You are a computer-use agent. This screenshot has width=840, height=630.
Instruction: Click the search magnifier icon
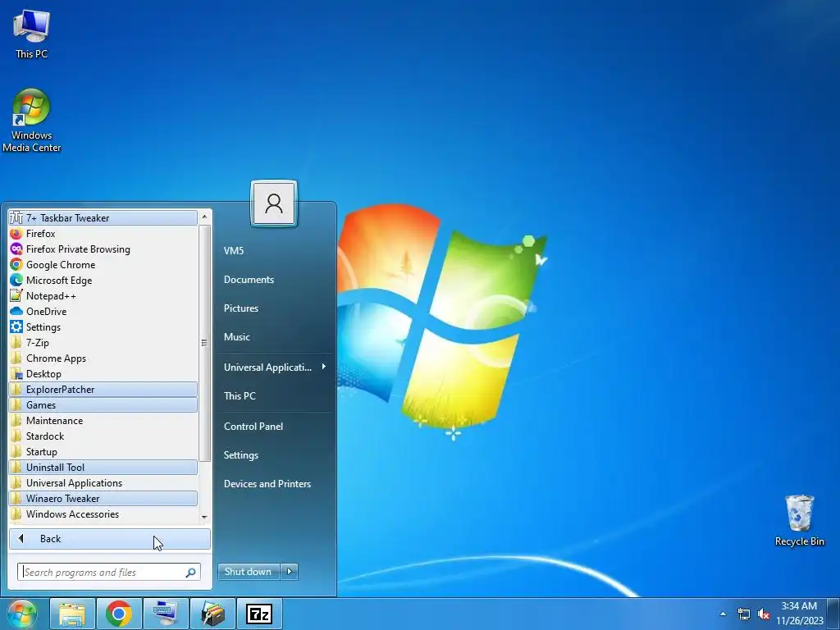[x=190, y=573]
